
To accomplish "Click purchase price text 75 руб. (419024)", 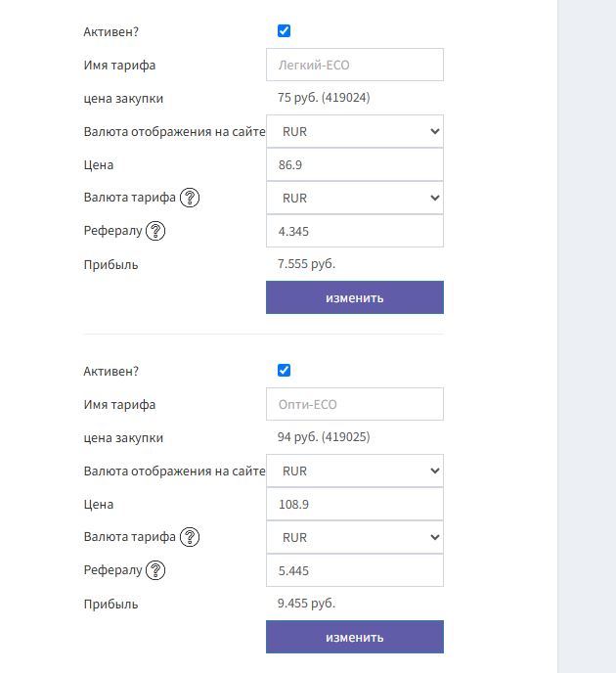I will tap(324, 98).
